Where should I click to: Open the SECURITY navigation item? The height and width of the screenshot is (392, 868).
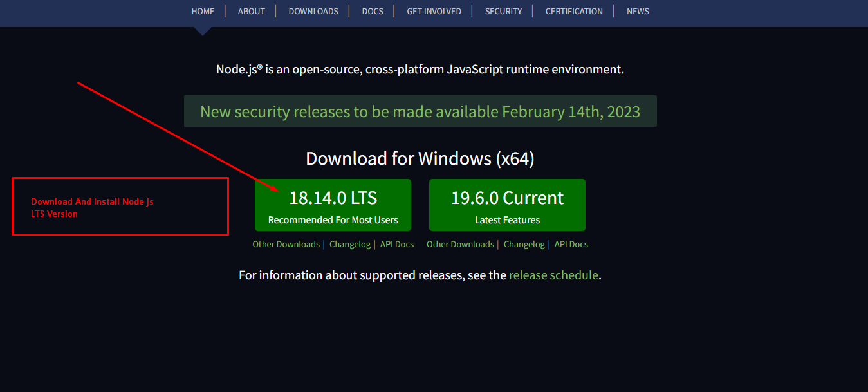[x=503, y=11]
